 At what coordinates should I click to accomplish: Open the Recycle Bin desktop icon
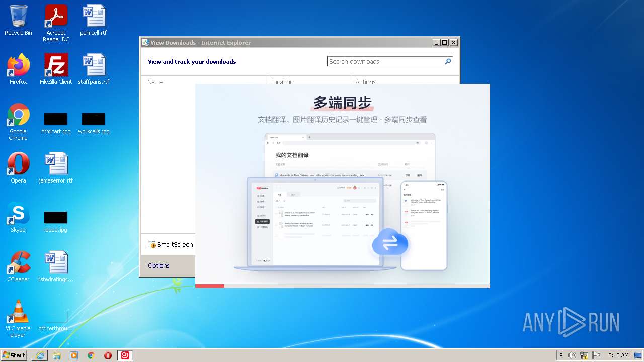tap(18, 20)
